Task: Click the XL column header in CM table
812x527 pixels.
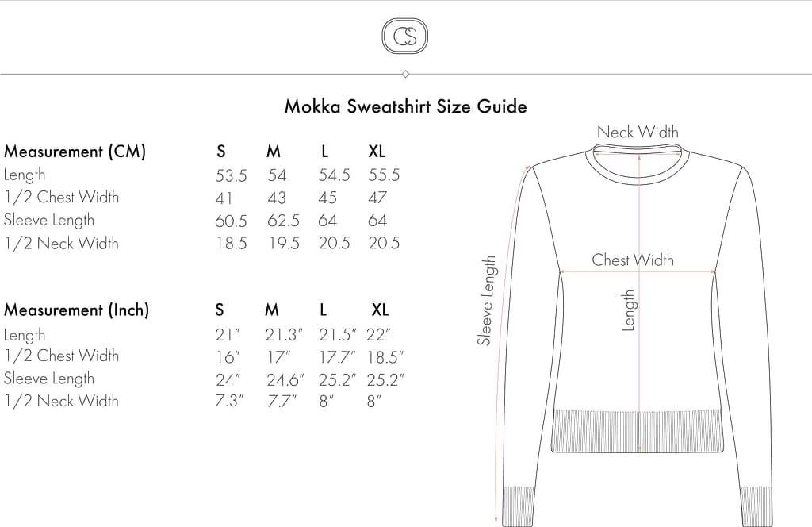Action: pos(377,152)
